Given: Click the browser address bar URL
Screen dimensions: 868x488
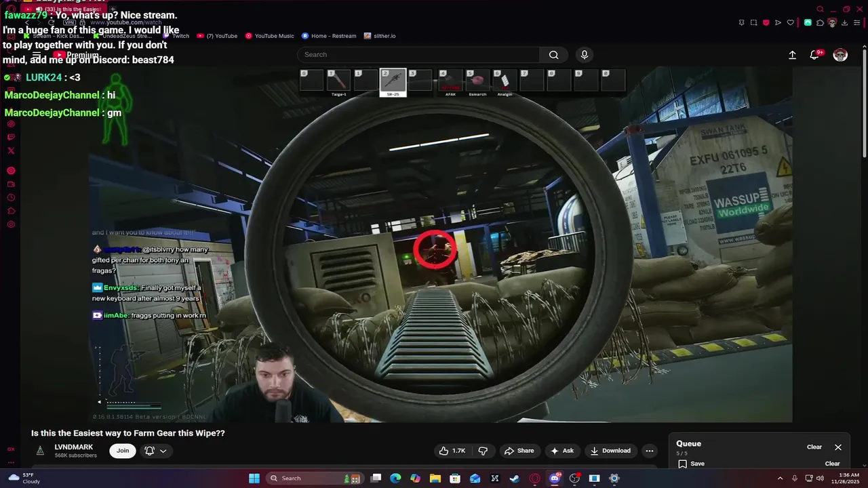Looking at the screenshot, I should point(125,22).
